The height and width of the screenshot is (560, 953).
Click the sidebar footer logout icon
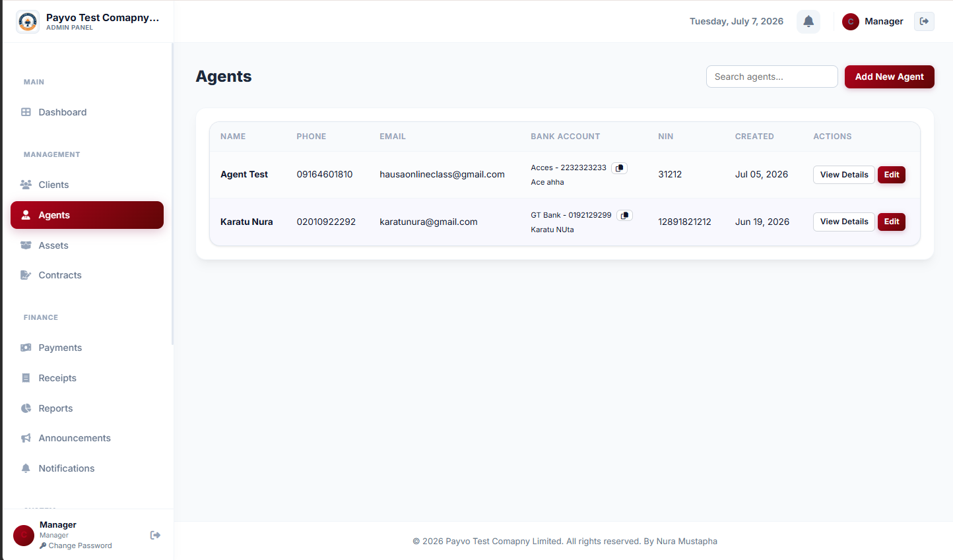click(155, 535)
